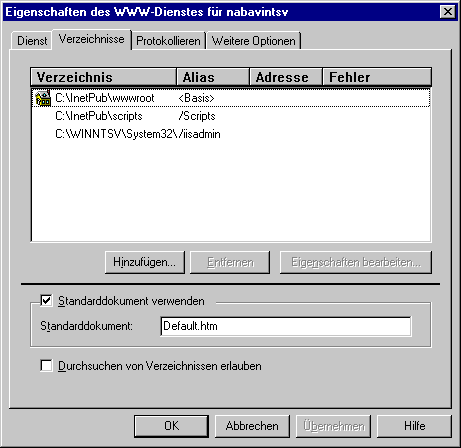The width and height of the screenshot is (461, 448).
Task: Go to the Weitere Optionen tab
Action: pos(254,41)
